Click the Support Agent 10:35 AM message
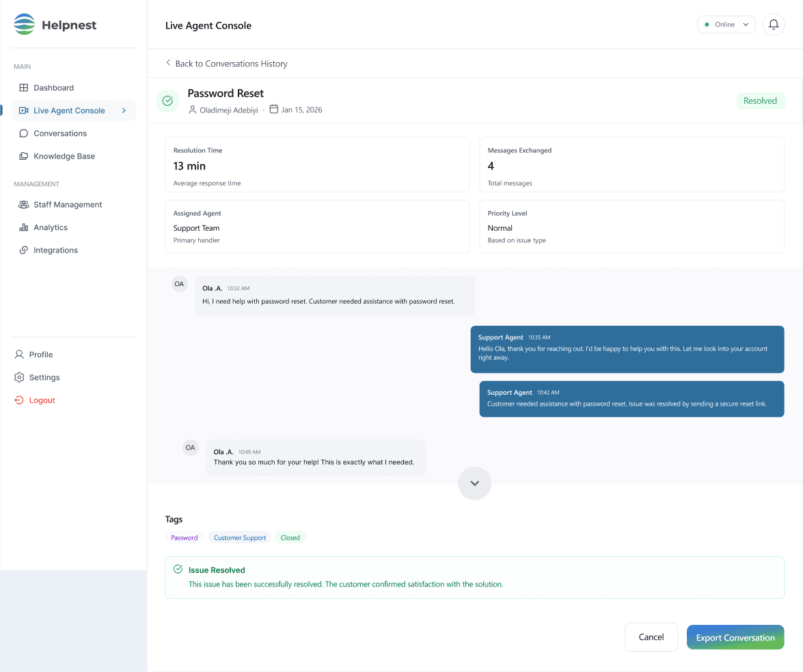 click(x=627, y=349)
